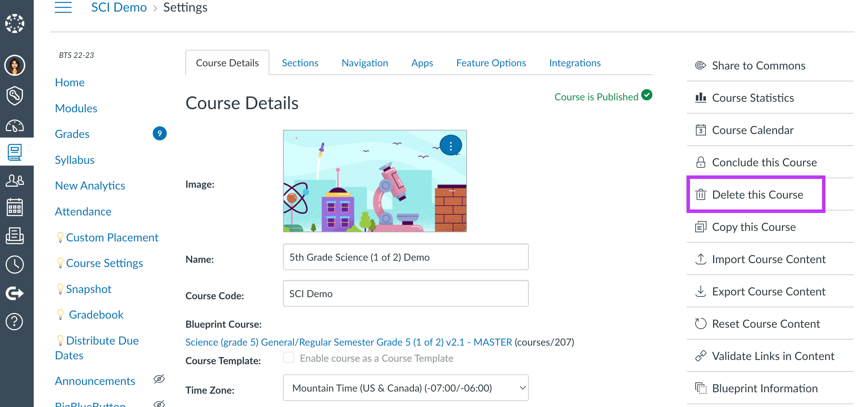Click Copy this Course

(x=754, y=227)
